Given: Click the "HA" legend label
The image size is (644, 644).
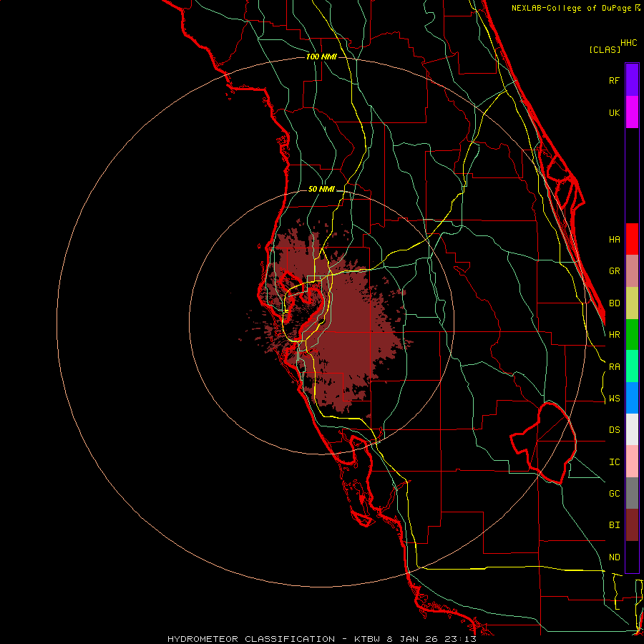Looking at the screenshot, I should coord(615,240).
